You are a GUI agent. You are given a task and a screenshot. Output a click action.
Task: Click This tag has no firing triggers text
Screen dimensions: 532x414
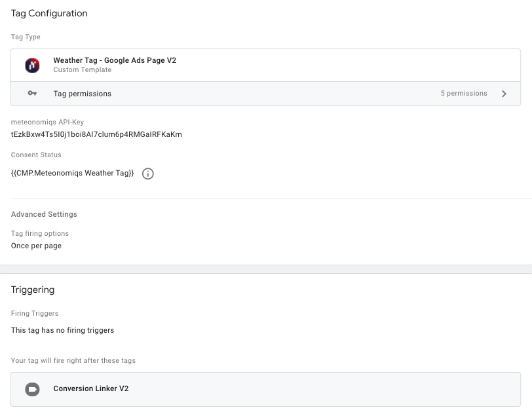coord(62,330)
